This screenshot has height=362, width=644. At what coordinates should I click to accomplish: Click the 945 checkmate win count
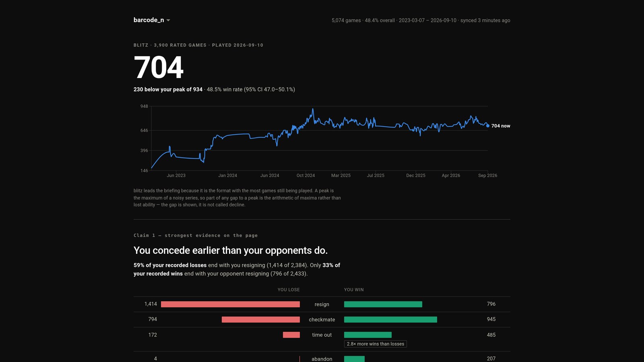point(491,319)
